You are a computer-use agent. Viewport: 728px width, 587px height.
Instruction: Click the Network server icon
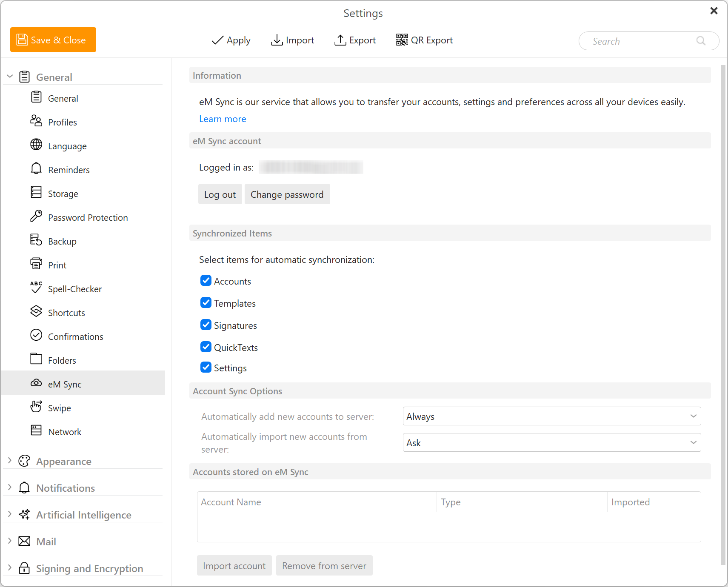coord(36,431)
